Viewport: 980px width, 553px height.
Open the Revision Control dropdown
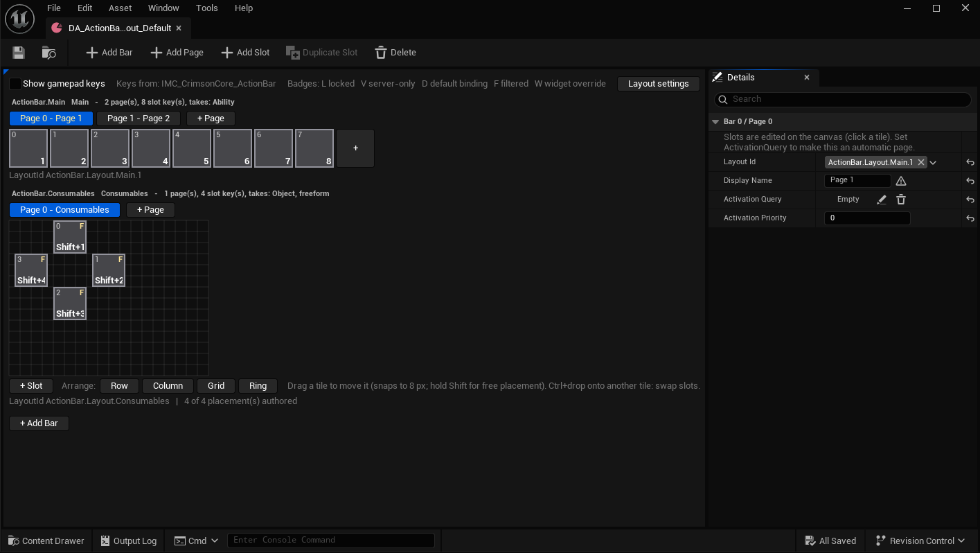click(x=920, y=541)
